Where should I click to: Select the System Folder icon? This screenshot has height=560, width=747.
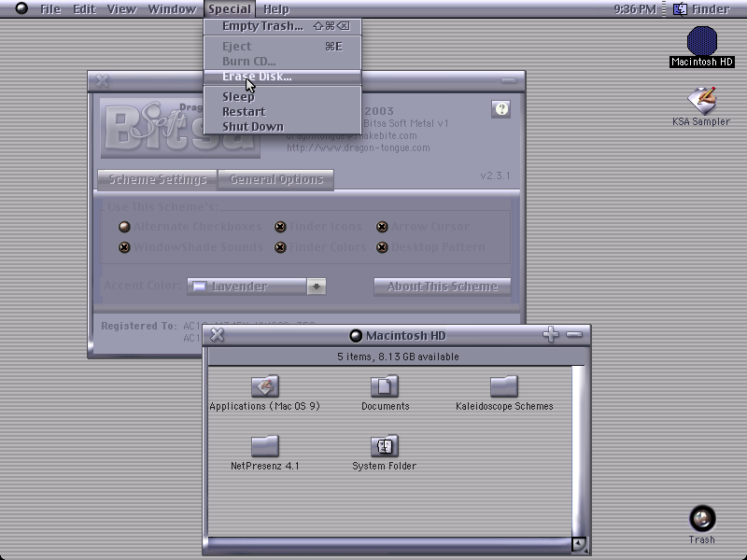[385, 446]
